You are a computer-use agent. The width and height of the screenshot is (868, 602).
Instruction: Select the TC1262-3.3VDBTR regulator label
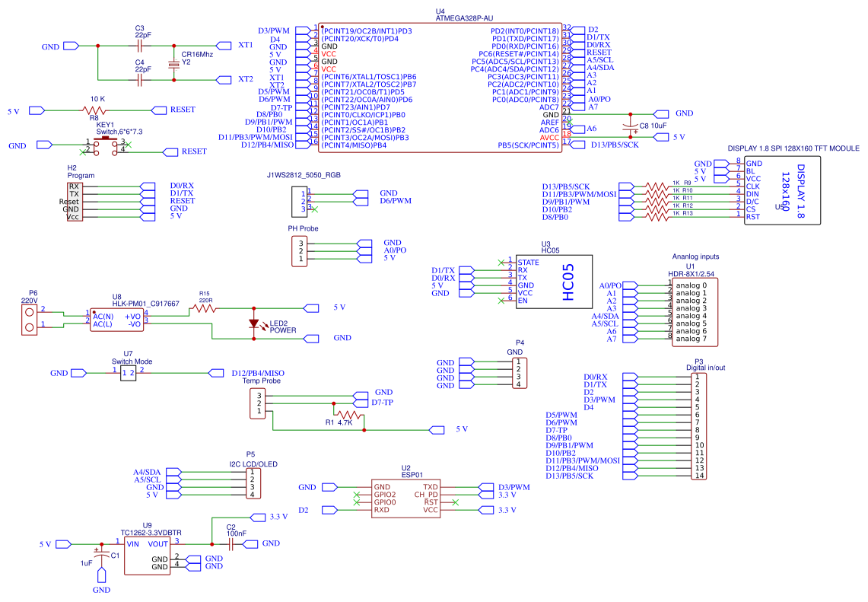point(151,533)
